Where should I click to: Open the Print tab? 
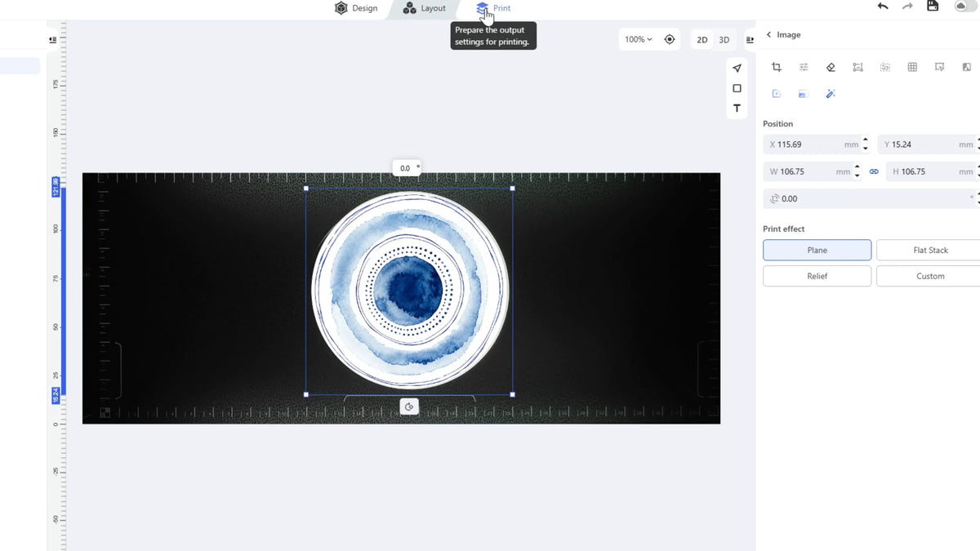[493, 8]
